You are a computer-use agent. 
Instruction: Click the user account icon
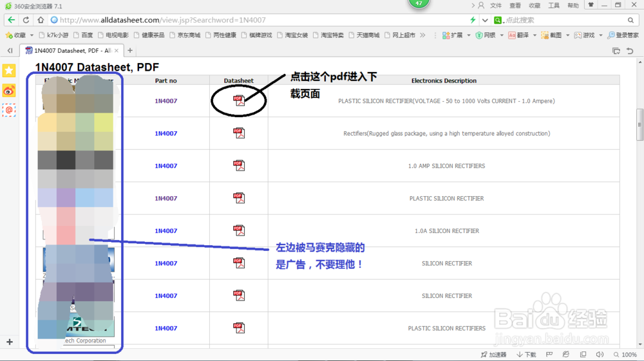click(x=481, y=5)
